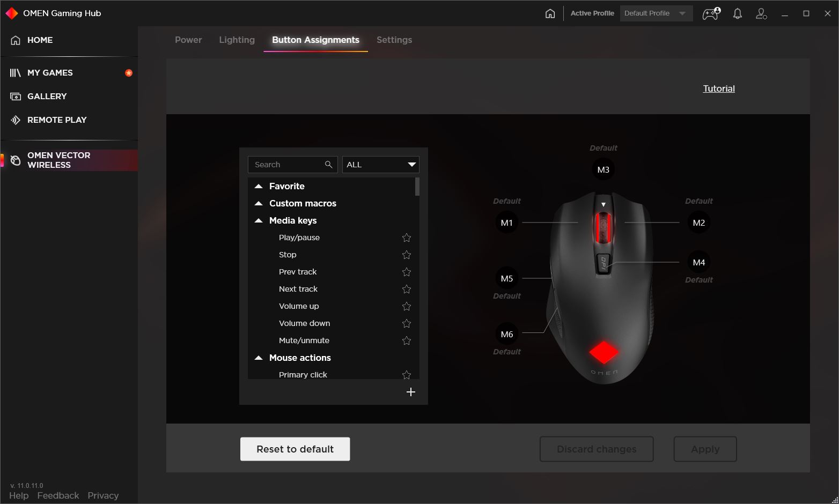Viewport: 839px width, 504px height.
Task: Open the Tutorial link
Action: 719,88
